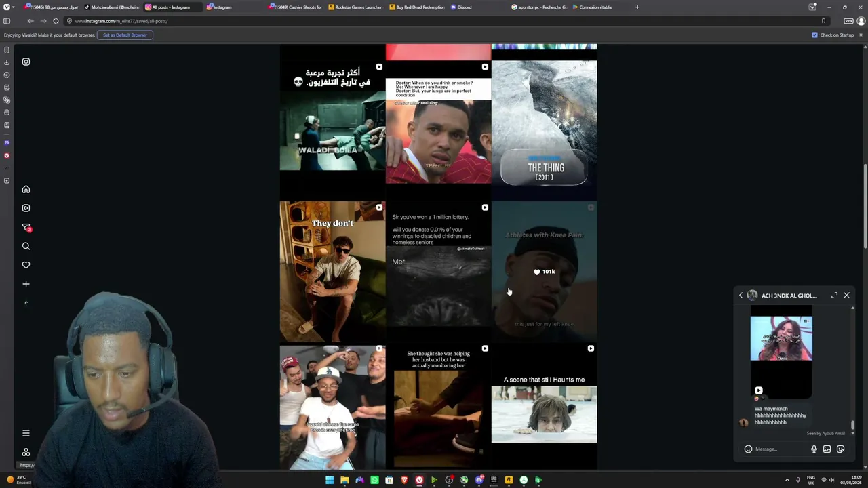
Task: Open the five men dancing reel
Action: (x=332, y=407)
